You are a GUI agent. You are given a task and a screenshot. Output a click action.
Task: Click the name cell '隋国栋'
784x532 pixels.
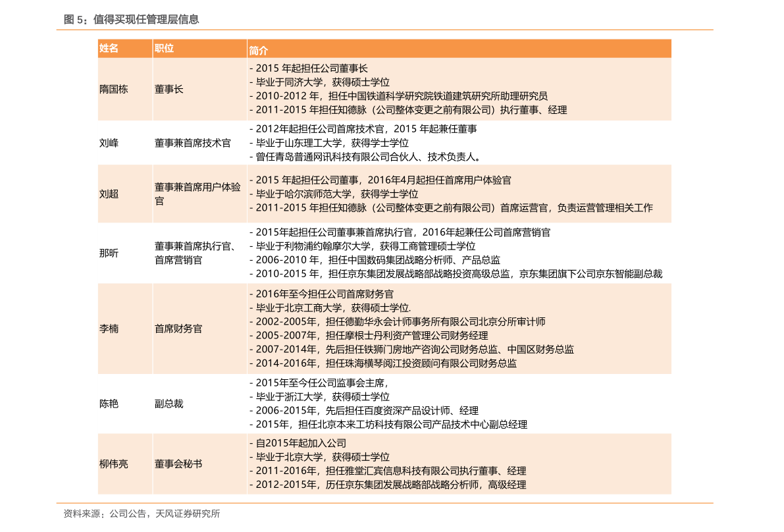click(114, 89)
